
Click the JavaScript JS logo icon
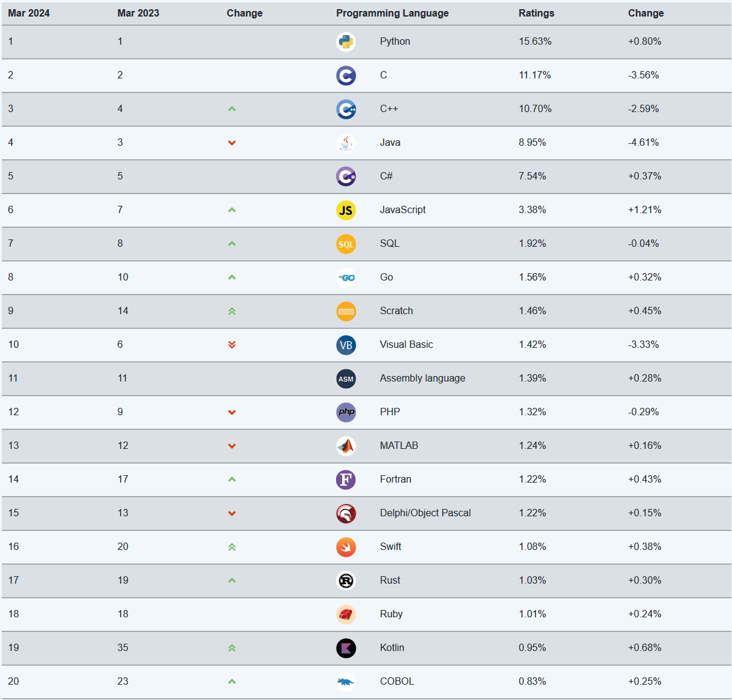(346, 210)
